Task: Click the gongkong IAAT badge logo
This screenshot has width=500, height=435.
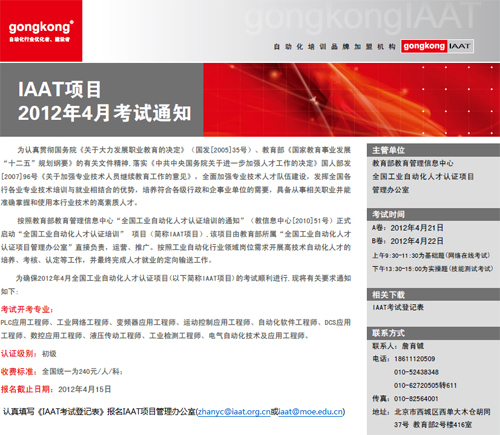Action: pyautogui.click(x=437, y=46)
